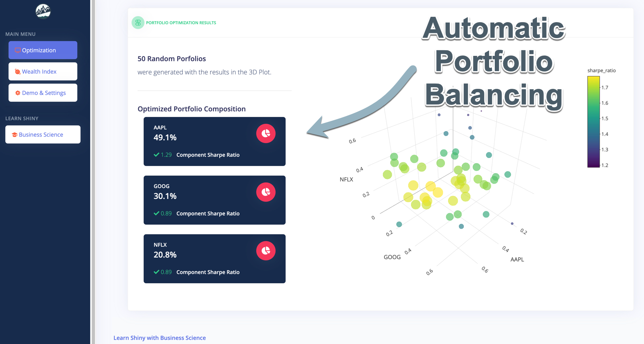The height and width of the screenshot is (344, 644).
Task: Select the GOOG 30.1% value
Action: pyautogui.click(x=165, y=196)
